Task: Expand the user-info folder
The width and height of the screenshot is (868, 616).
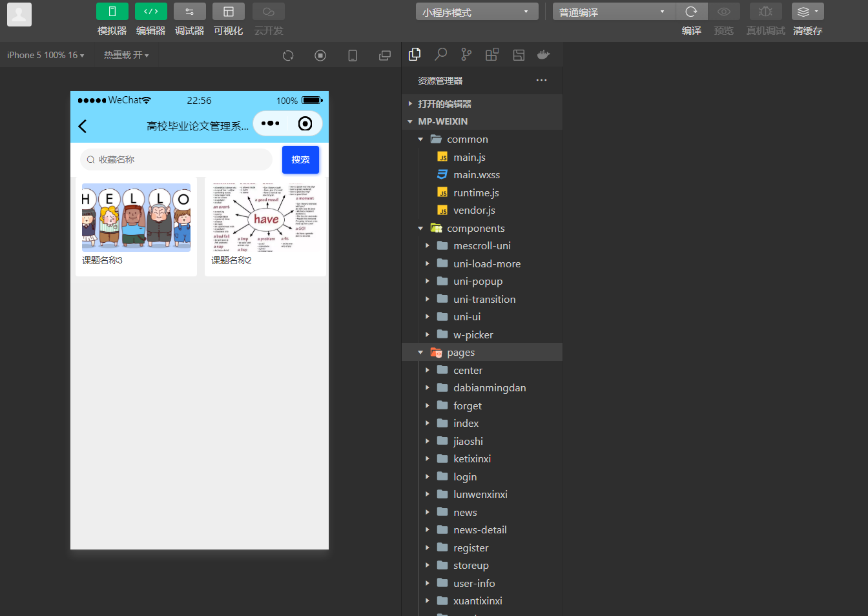Action: coord(482,583)
